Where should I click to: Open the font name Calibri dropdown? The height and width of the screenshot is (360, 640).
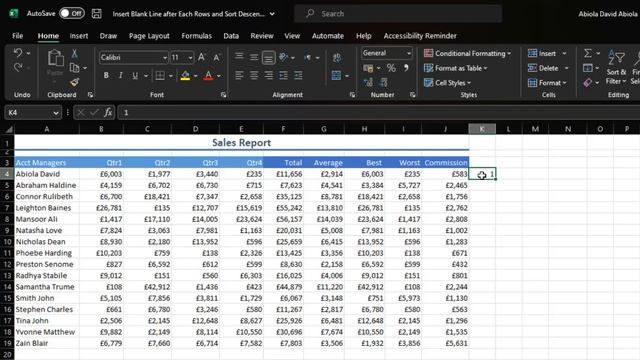tap(164, 58)
